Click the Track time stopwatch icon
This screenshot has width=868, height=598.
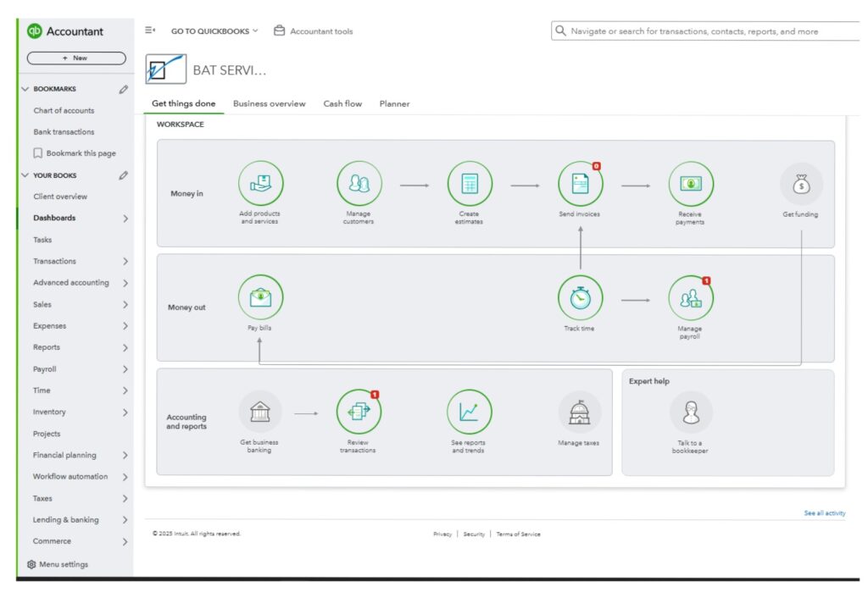click(x=580, y=297)
